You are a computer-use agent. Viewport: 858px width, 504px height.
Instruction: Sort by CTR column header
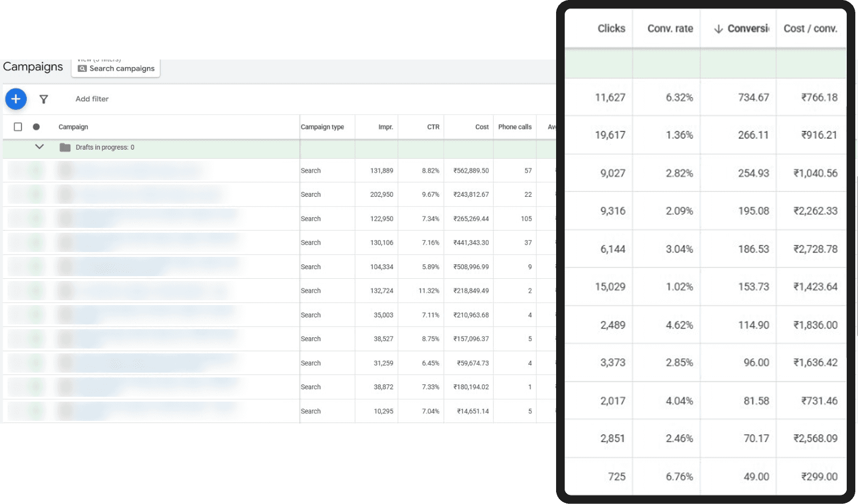pyautogui.click(x=433, y=127)
